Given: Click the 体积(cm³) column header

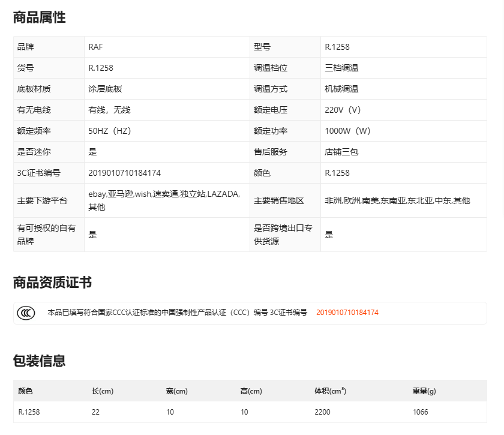Looking at the screenshot, I should pos(330,391).
